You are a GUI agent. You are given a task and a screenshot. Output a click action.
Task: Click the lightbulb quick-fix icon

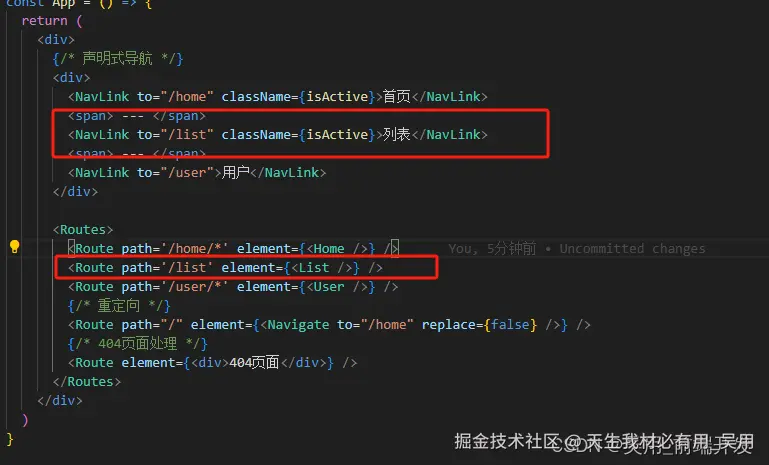15,247
